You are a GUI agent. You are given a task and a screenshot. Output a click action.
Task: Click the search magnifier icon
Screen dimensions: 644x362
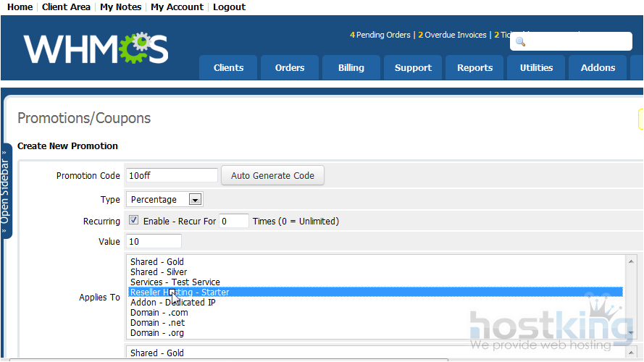point(520,42)
